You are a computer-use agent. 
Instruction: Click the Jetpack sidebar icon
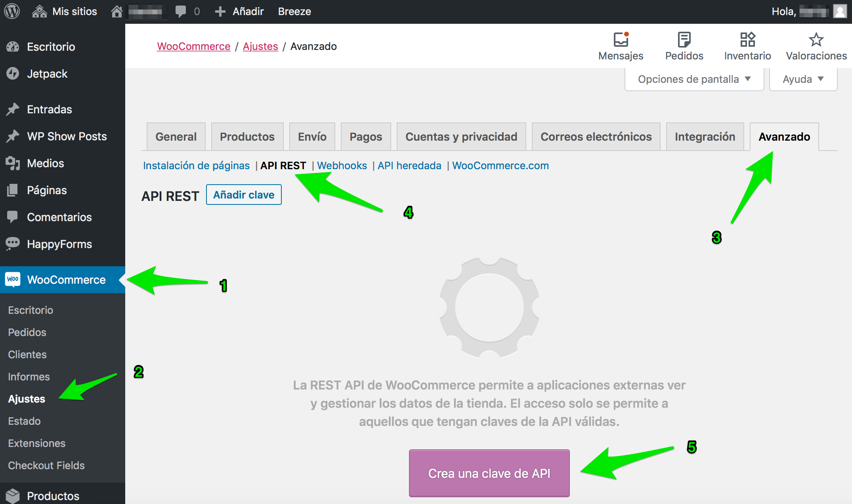(13, 74)
